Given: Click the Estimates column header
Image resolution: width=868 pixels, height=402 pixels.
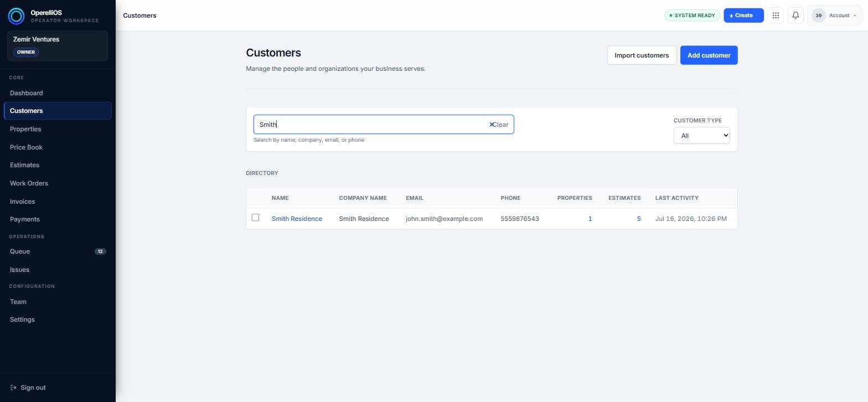Looking at the screenshot, I should [624, 198].
